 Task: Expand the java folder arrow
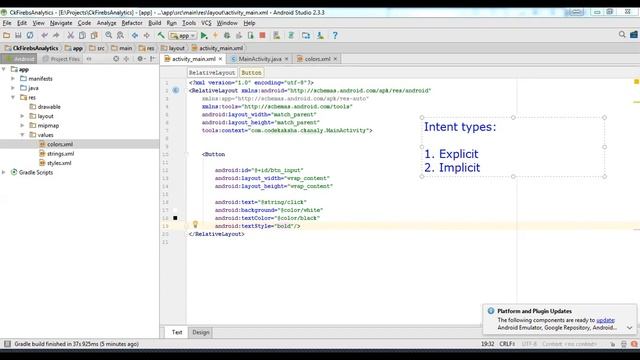click(13, 88)
